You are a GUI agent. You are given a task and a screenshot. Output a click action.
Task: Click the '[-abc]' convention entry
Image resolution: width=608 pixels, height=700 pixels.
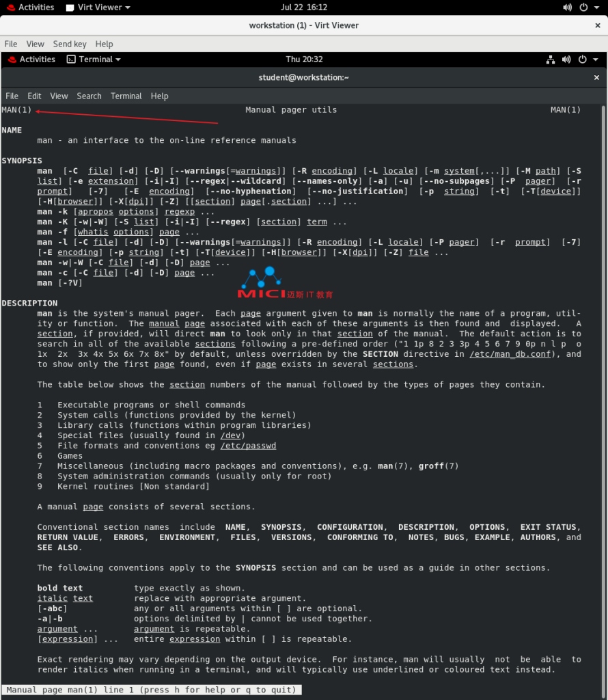(52, 608)
